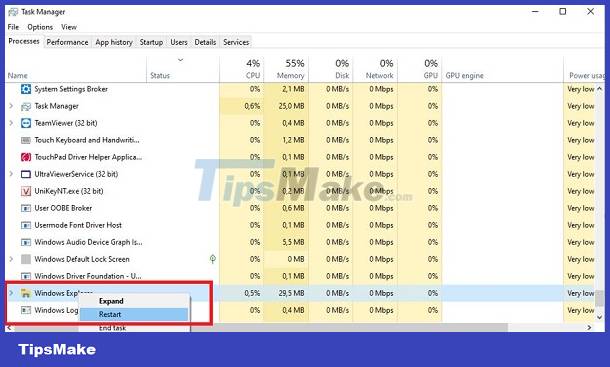Click the 29,5 MB memory value
610x367 pixels.
[x=291, y=293]
